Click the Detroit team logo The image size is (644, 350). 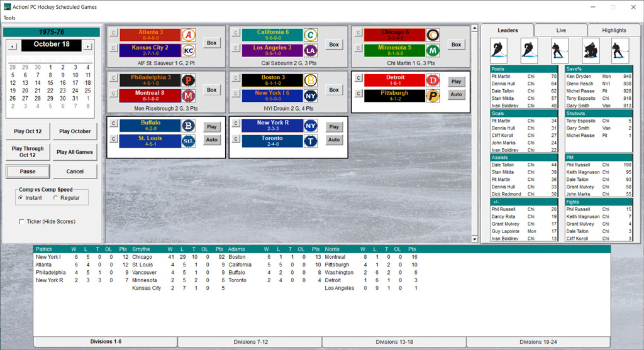pos(433,81)
